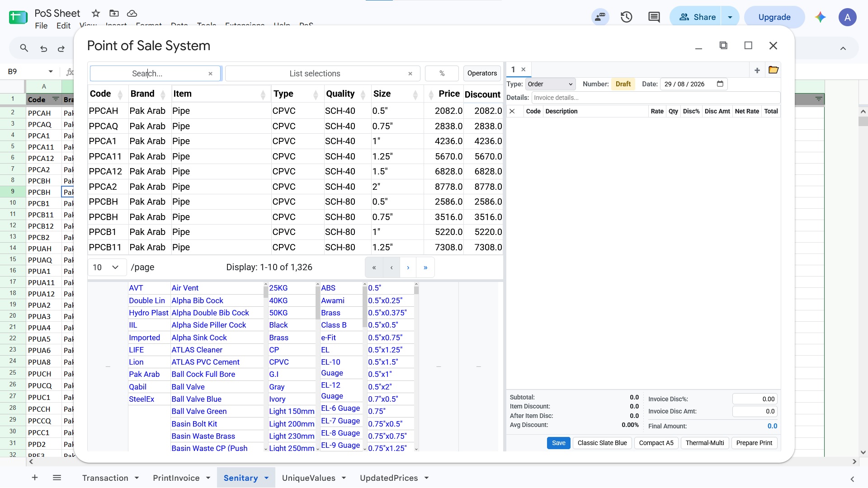Close invoice tab 1
The image size is (868, 488).
point(523,70)
